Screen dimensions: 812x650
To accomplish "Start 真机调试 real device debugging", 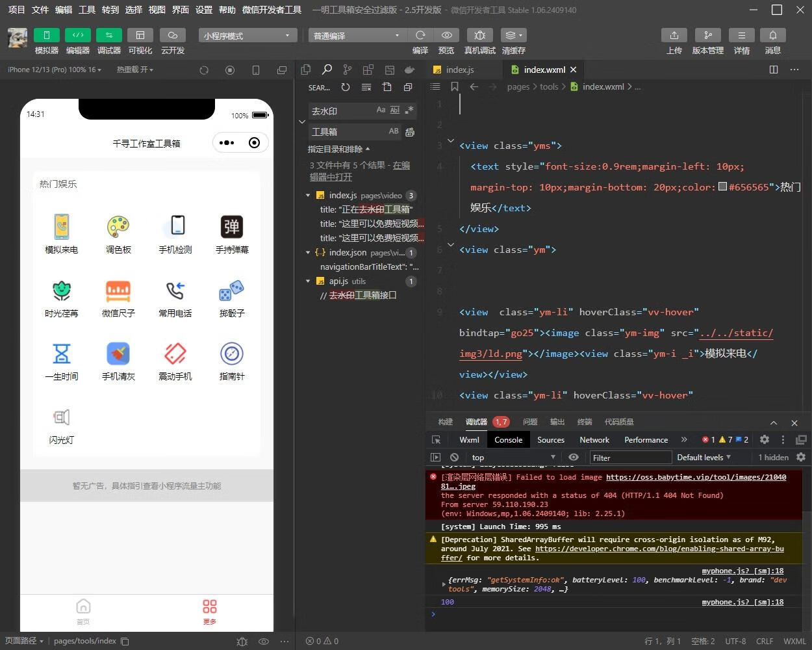I will click(x=479, y=35).
